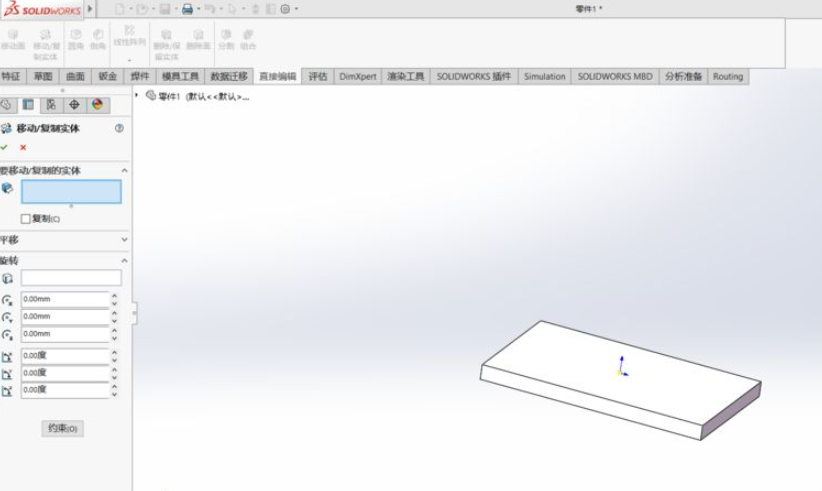Click the 删除/保留实体 tool

coord(166,45)
